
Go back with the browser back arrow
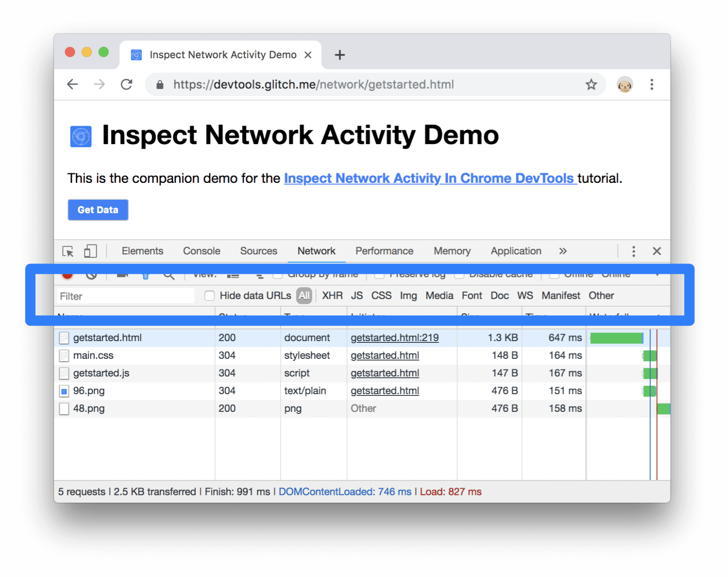pyautogui.click(x=72, y=85)
